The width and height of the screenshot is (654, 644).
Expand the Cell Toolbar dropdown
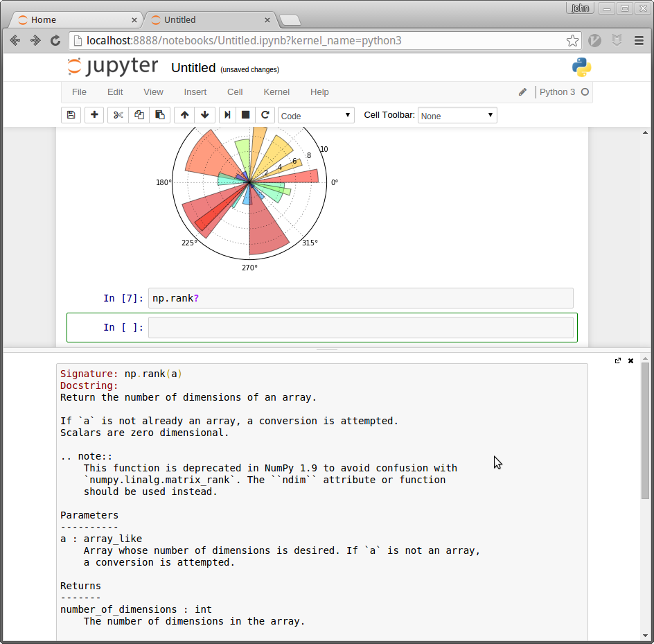[457, 116]
